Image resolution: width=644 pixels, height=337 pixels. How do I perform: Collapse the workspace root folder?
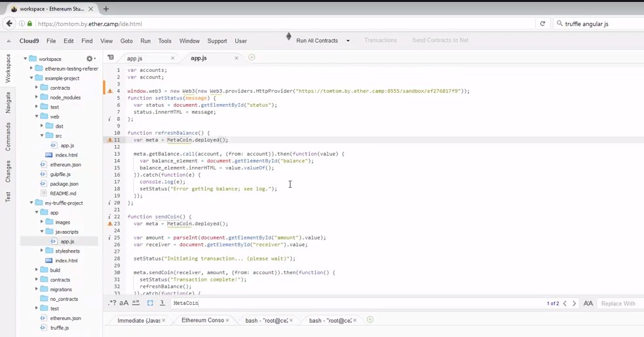25,59
